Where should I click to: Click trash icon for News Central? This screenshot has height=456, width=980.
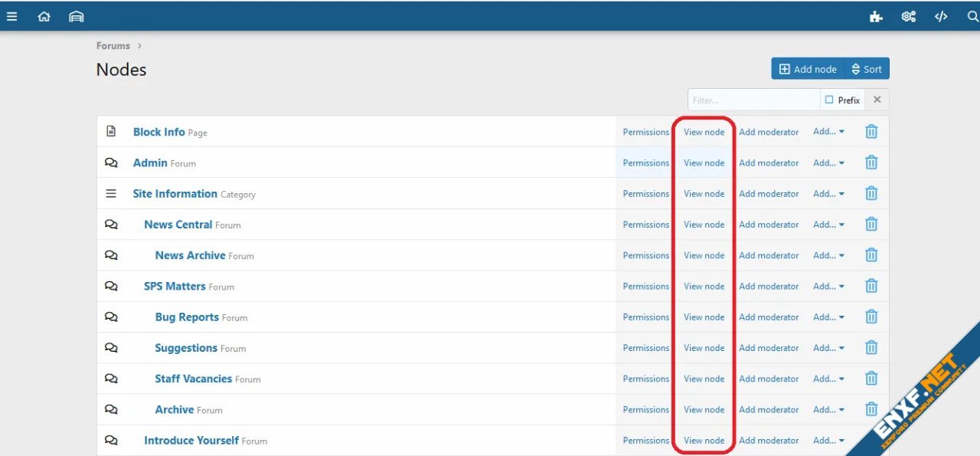(871, 225)
